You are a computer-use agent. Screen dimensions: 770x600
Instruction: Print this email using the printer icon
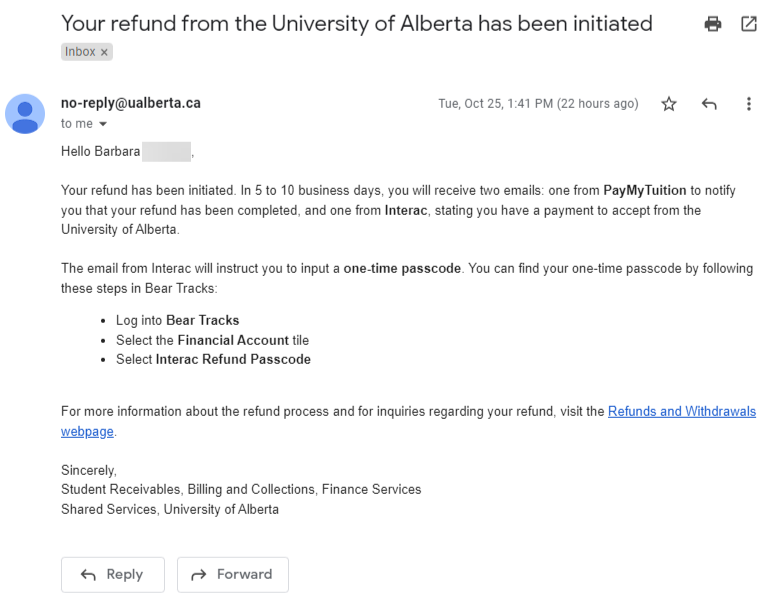tap(713, 24)
